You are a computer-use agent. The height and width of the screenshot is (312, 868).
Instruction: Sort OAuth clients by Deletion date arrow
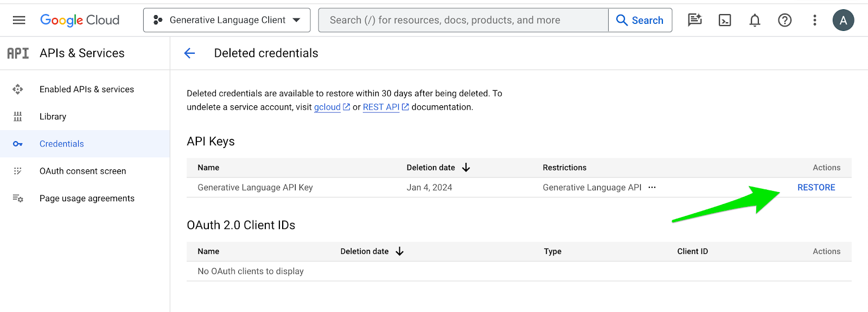click(400, 251)
